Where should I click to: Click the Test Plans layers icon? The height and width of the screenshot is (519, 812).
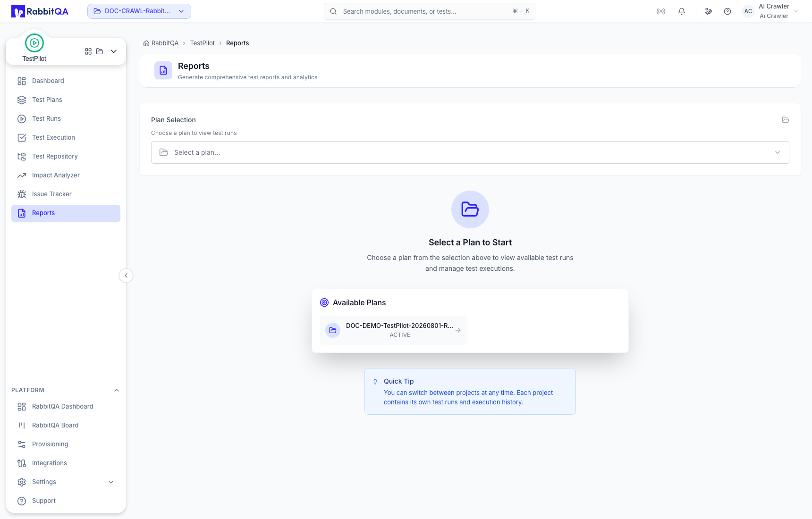(x=22, y=100)
